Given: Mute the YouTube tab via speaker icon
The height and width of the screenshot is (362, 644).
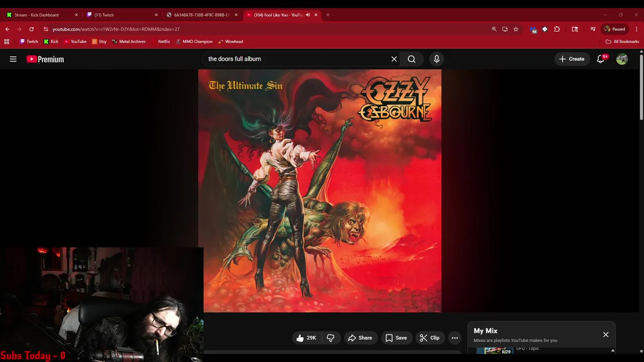Looking at the screenshot, I should 308,15.
